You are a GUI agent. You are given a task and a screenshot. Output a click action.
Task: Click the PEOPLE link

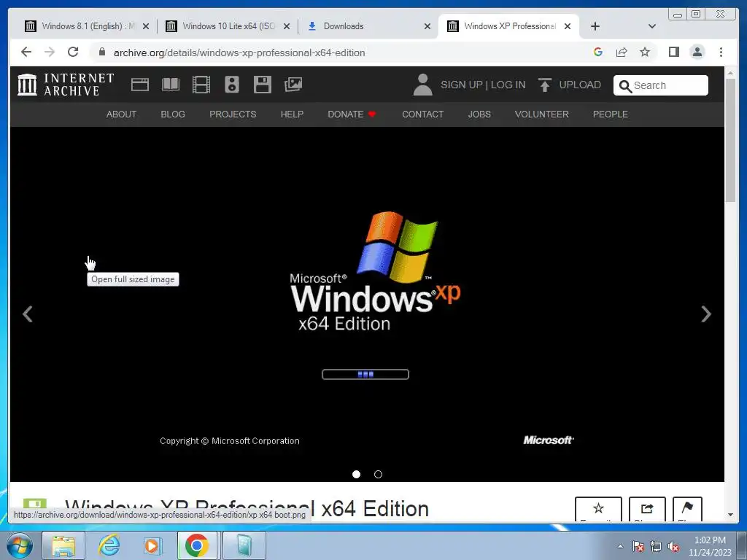tap(611, 114)
